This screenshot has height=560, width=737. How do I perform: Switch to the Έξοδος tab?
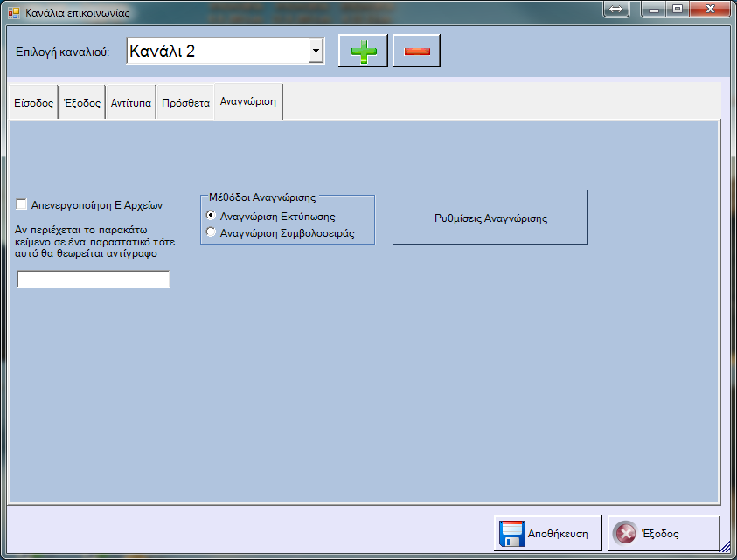[x=82, y=102]
